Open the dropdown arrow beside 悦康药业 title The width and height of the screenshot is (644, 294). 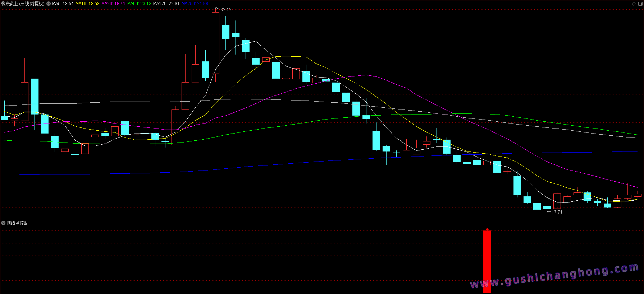49,4
